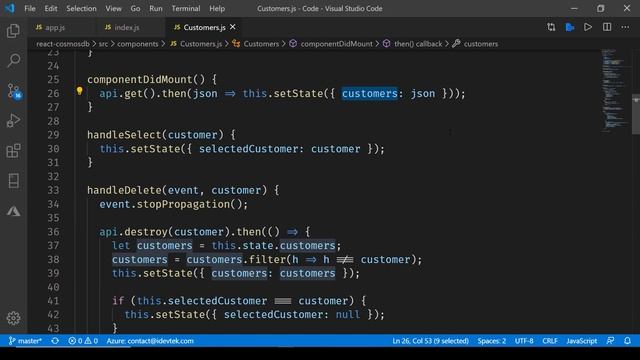Open the Run menu

156,9
